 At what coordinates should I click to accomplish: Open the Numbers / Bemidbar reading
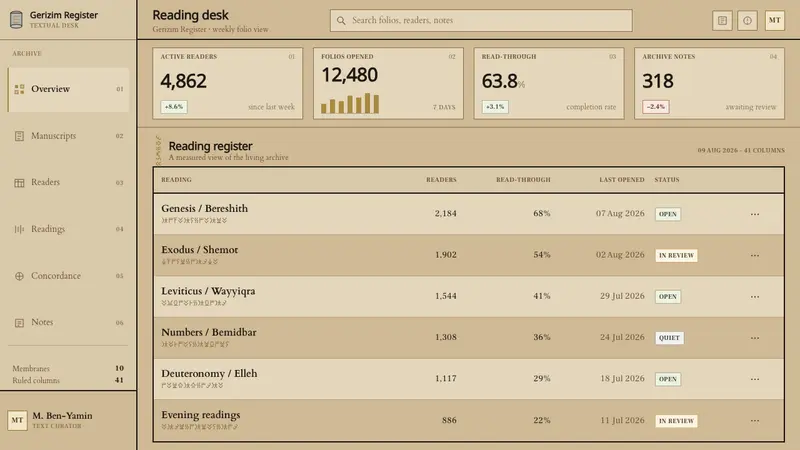(x=209, y=333)
